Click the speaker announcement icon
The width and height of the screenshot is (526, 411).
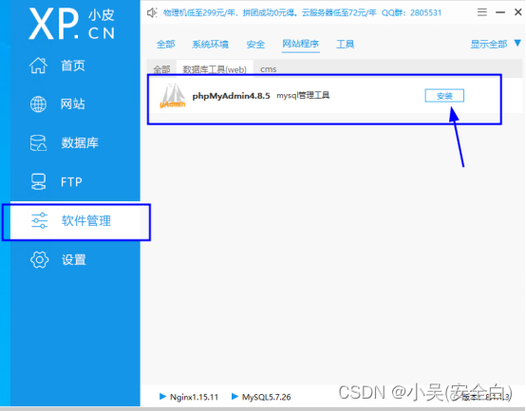[x=152, y=13]
